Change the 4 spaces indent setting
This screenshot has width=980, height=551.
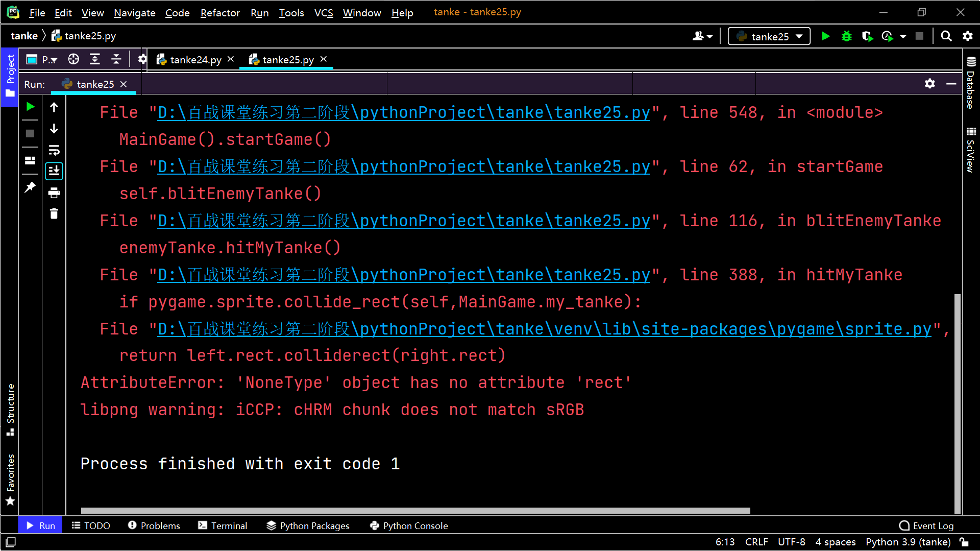(836, 542)
